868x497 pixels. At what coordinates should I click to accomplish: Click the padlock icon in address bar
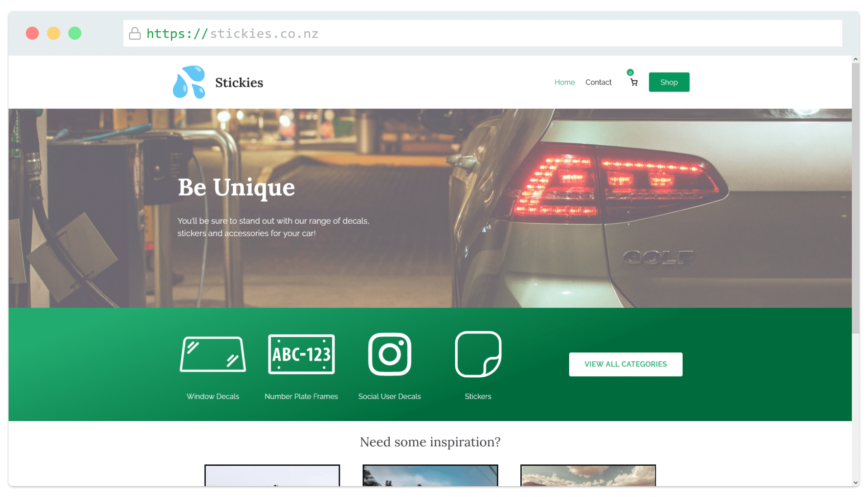pyautogui.click(x=135, y=33)
